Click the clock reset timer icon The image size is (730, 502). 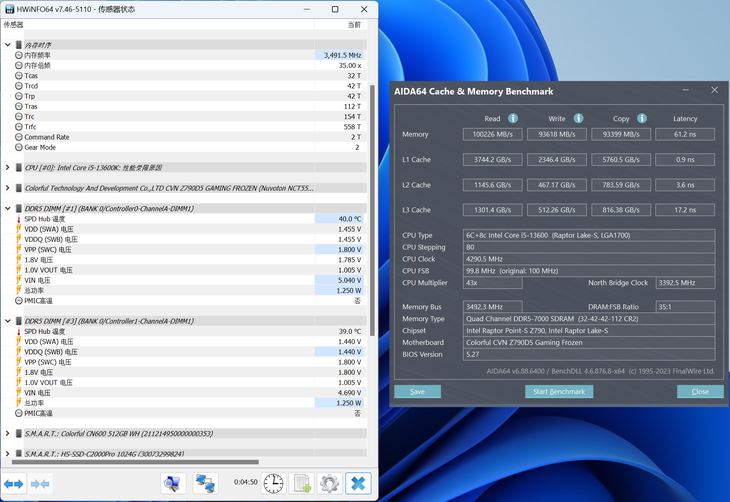273,483
